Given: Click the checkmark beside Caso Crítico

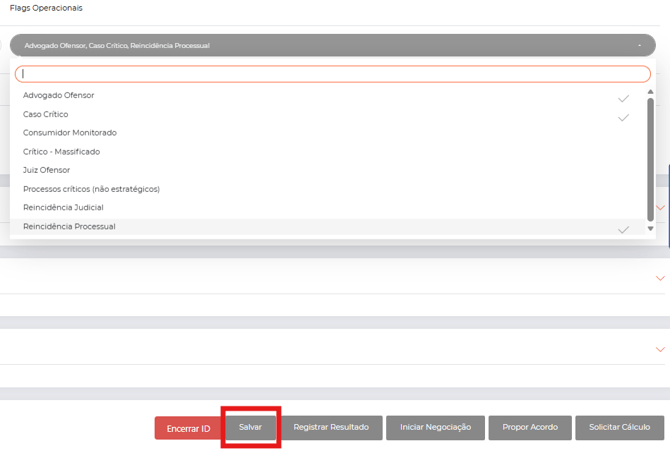Looking at the screenshot, I should [x=623, y=117].
